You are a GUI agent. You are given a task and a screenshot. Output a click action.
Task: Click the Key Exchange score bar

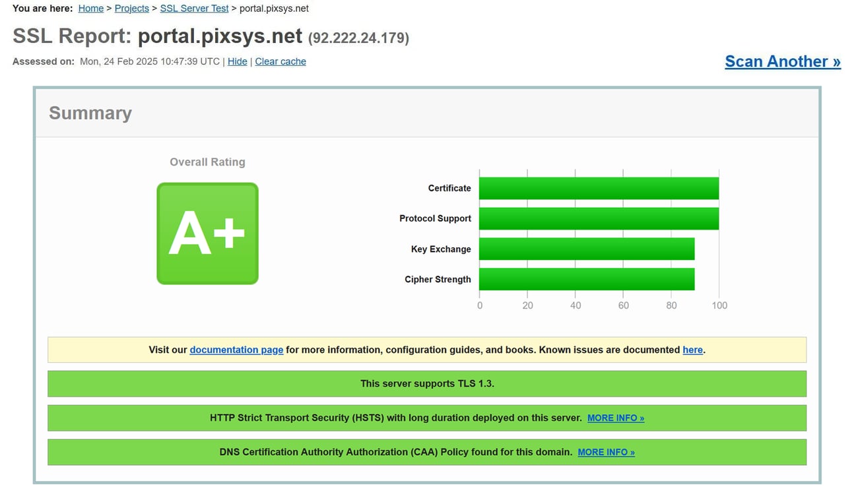[x=587, y=249]
